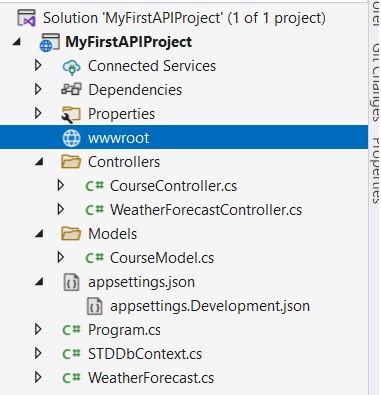The width and height of the screenshot is (381, 395).
Task: Click the Models folder icon
Action: [71, 234]
